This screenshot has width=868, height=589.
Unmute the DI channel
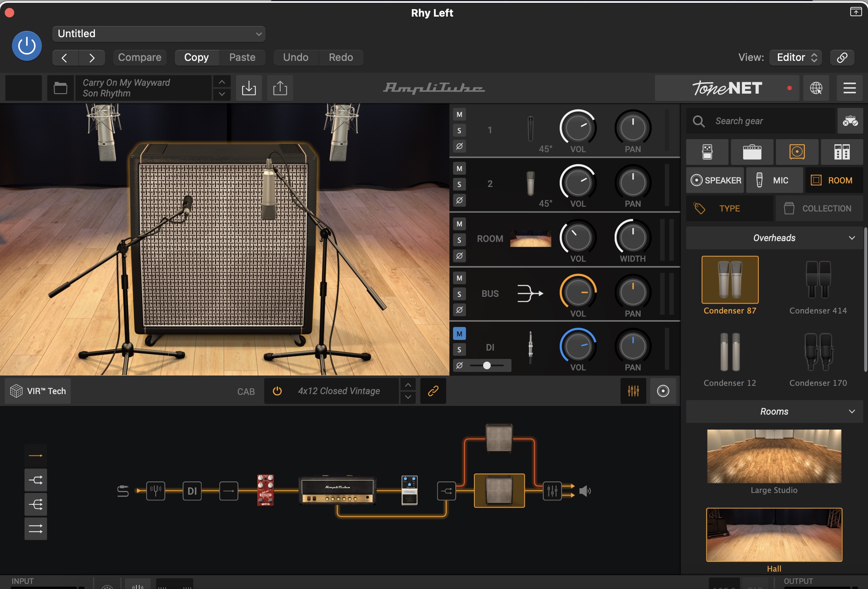pyautogui.click(x=459, y=334)
